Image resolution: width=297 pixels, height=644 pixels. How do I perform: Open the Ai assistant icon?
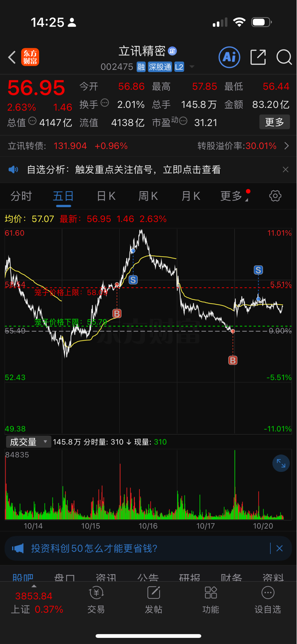229,57
